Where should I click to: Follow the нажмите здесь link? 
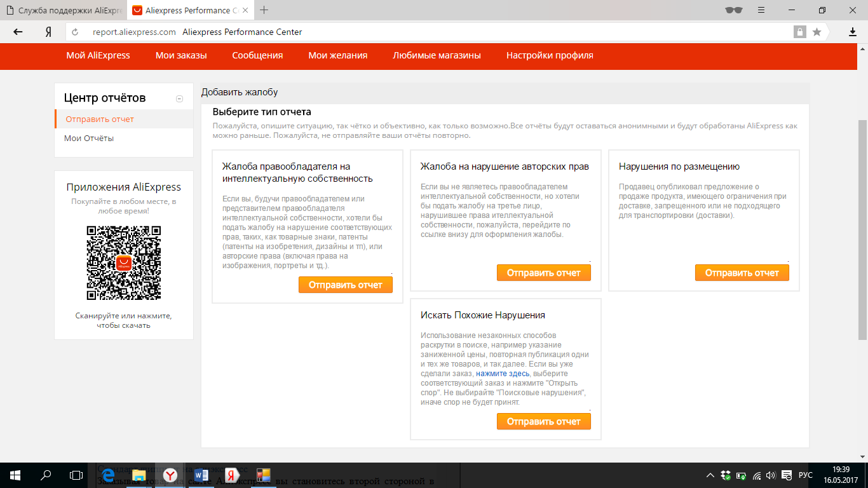502,374
